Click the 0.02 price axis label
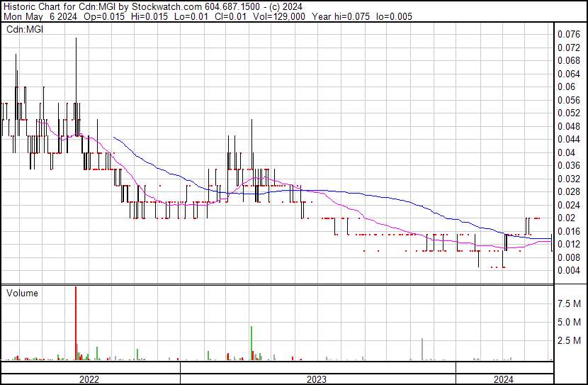588x385 pixels. pos(567,218)
